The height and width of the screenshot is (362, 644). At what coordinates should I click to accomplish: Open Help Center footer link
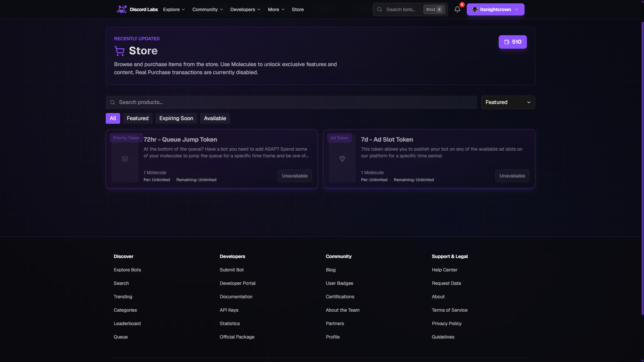click(x=445, y=270)
